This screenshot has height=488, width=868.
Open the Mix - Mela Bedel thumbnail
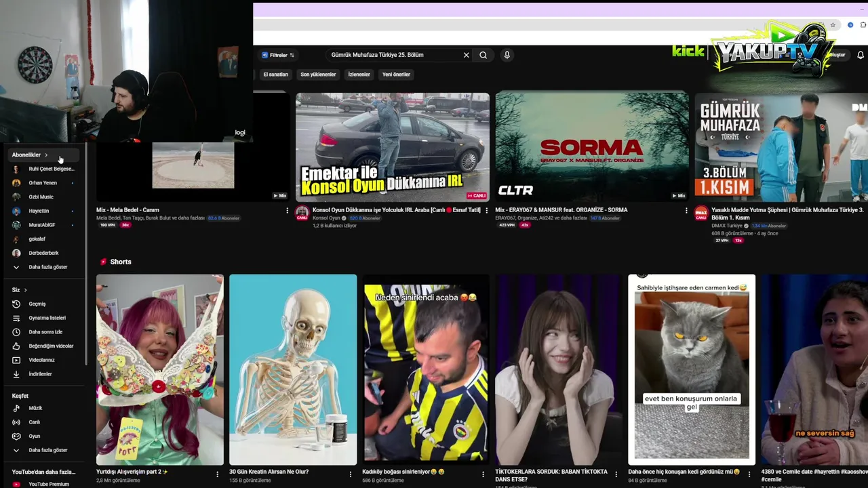tap(193, 147)
